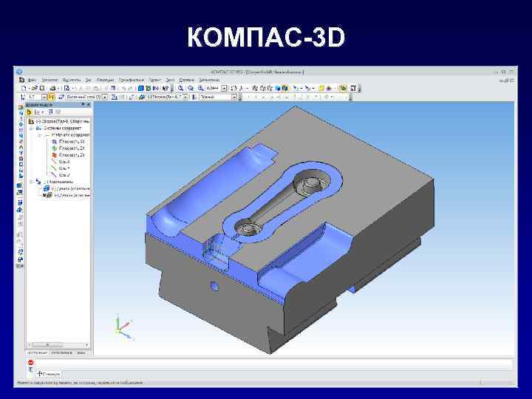
Task: Collapse the Компоненты tree node
Action: (x=31, y=182)
